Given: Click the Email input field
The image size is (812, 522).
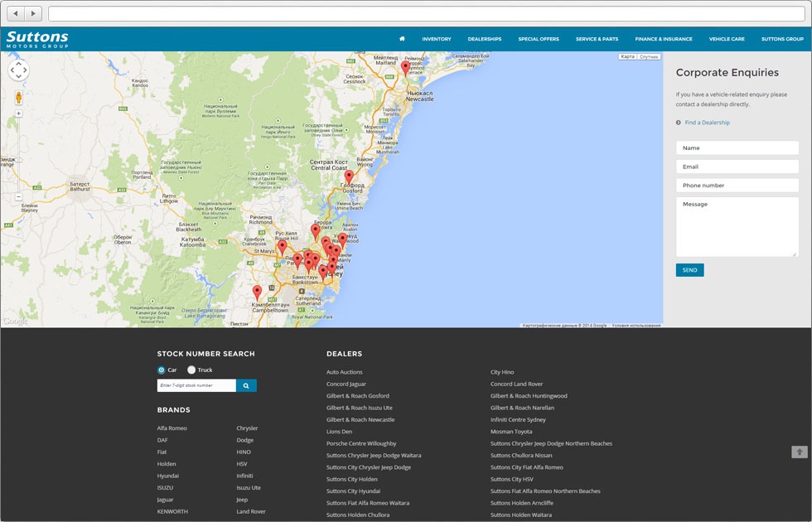Looking at the screenshot, I should pos(737,167).
